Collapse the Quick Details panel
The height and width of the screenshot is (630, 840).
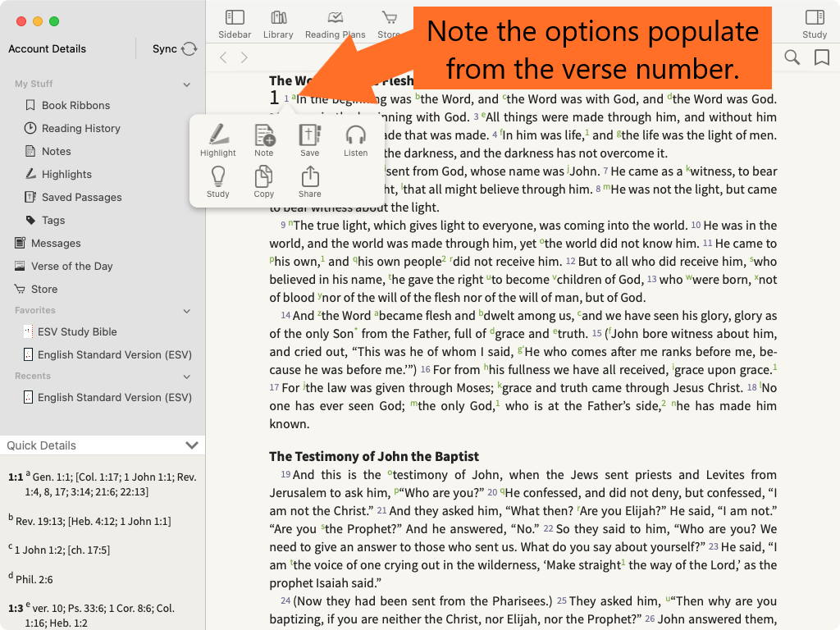pos(192,445)
